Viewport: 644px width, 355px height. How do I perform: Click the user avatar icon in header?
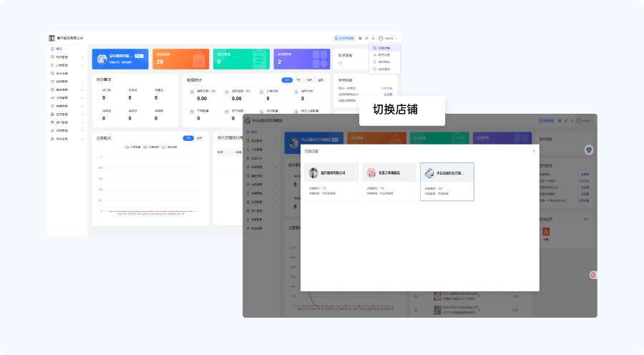point(381,38)
